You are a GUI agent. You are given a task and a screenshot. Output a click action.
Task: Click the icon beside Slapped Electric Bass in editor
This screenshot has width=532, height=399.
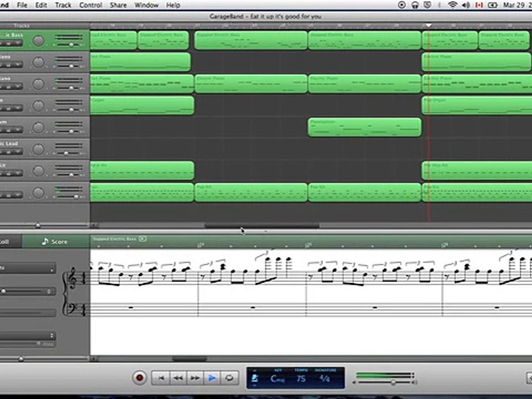point(143,239)
